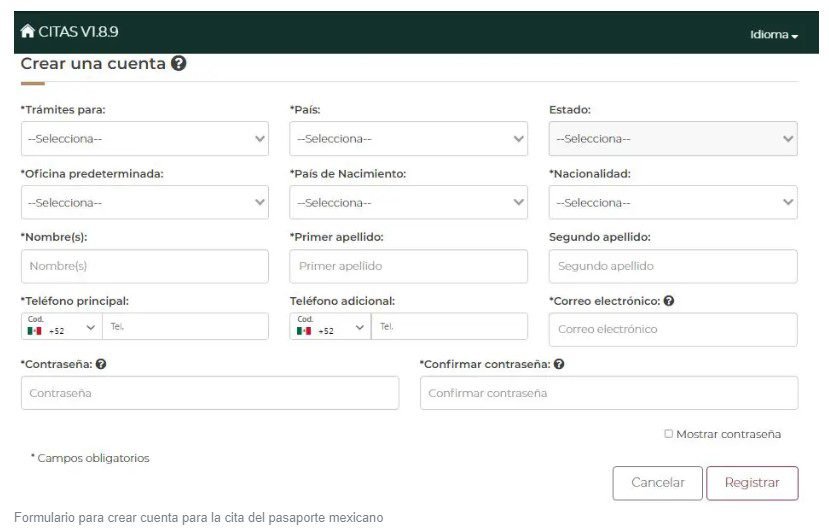Click the Cancelar button

(658, 483)
